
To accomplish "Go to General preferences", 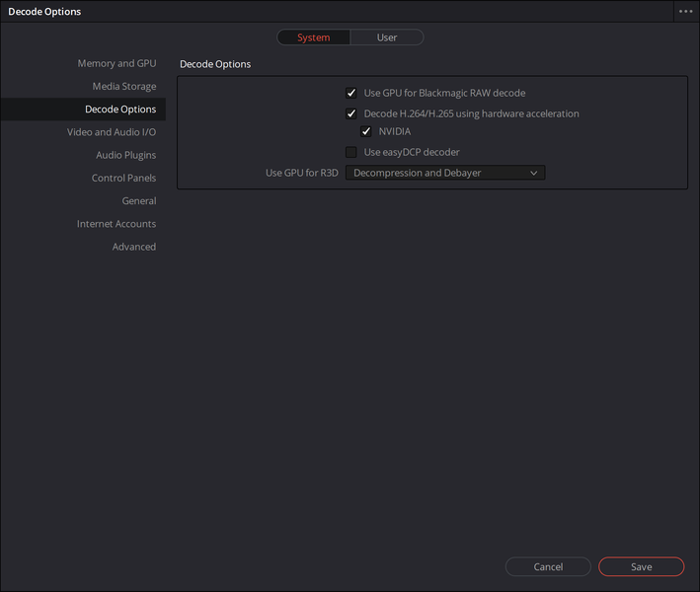I will (x=139, y=201).
